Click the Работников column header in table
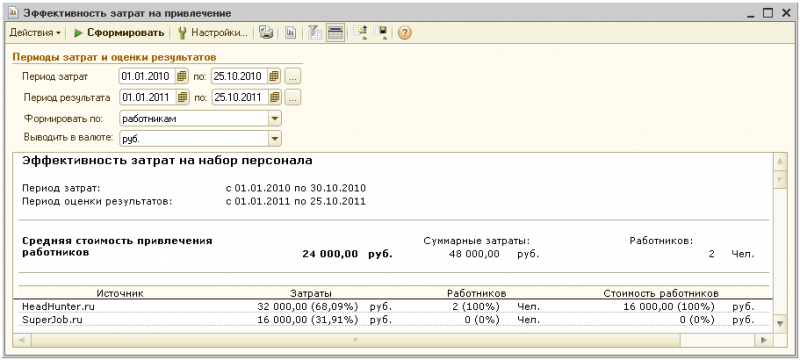This screenshot has height=360, width=800. (x=477, y=293)
